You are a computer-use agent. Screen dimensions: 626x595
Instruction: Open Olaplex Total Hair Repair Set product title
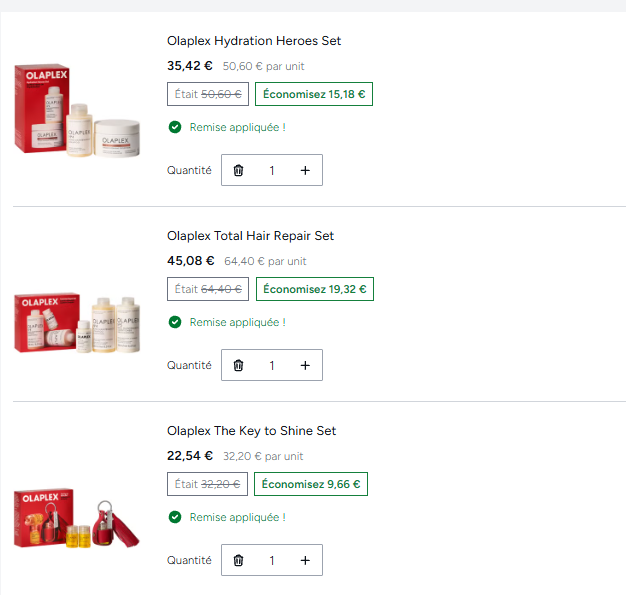click(x=250, y=236)
